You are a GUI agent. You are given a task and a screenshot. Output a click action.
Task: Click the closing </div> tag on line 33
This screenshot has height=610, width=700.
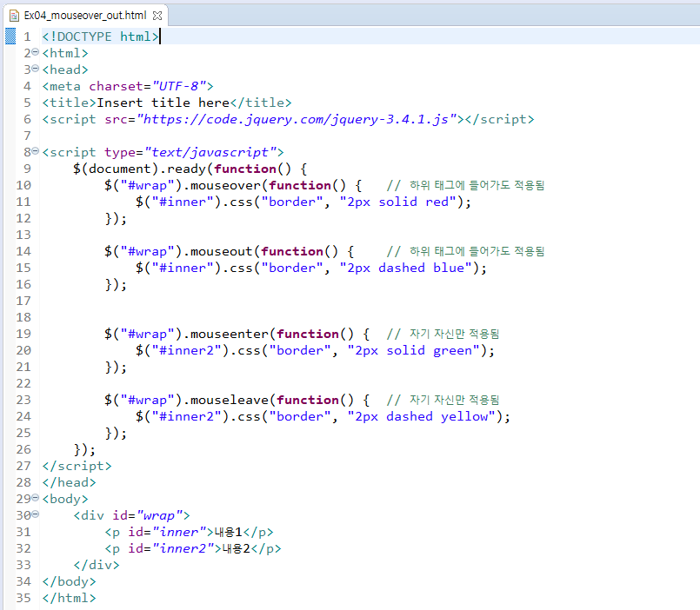click(97, 565)
